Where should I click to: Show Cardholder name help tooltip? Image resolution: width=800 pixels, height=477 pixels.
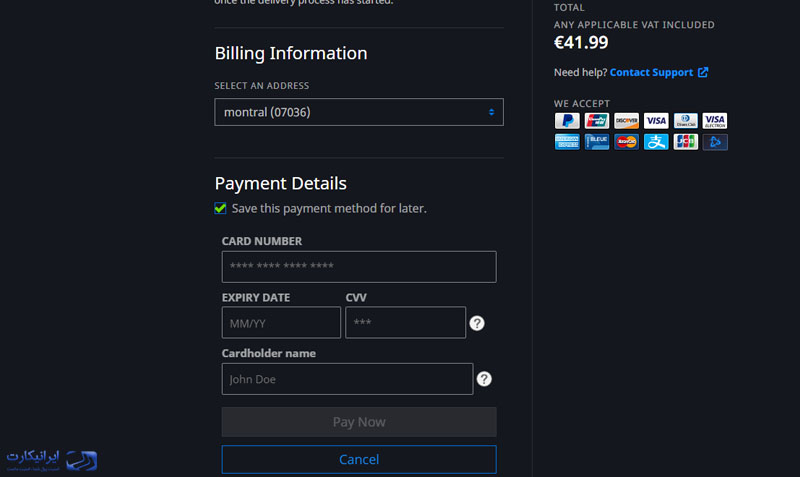[x=484, y=379]
